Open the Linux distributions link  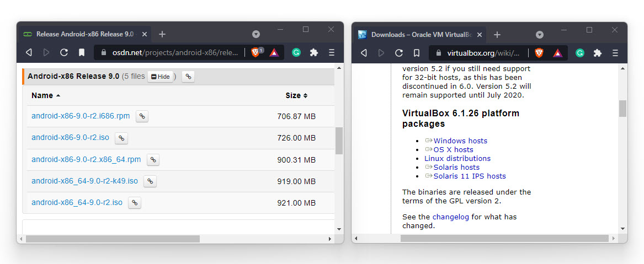pos(457,158)
